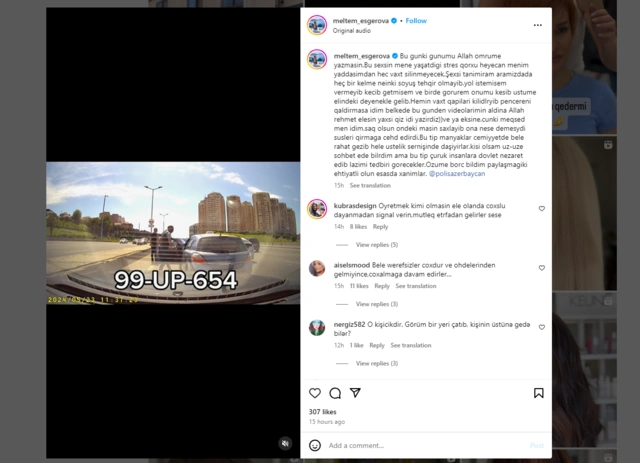Image resolution: width=640 pixels, height=463 pixels.
Task: Expand View replies (5) under kubrasdesign
Action: [377, 245]
